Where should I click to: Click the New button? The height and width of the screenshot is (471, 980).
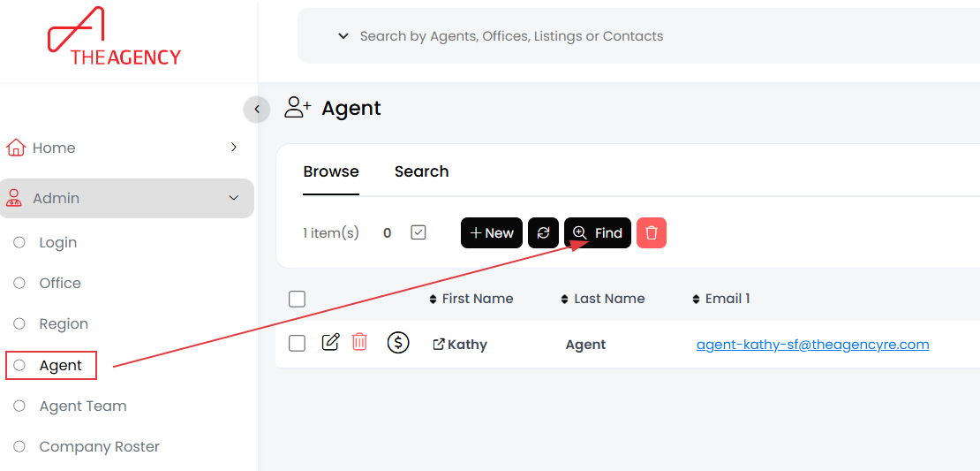coord(491,233)
